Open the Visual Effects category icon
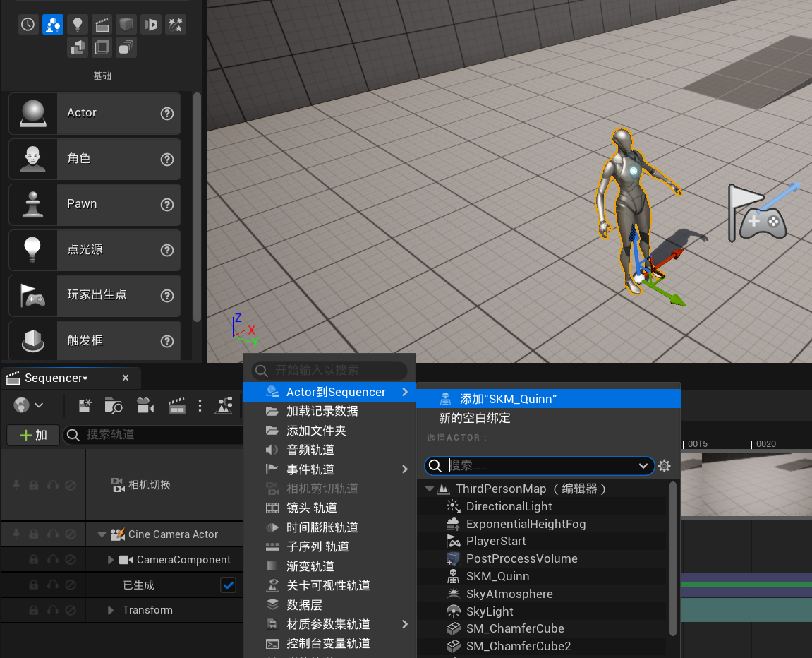This screenshot has width=812, height=658. point(175,25)
